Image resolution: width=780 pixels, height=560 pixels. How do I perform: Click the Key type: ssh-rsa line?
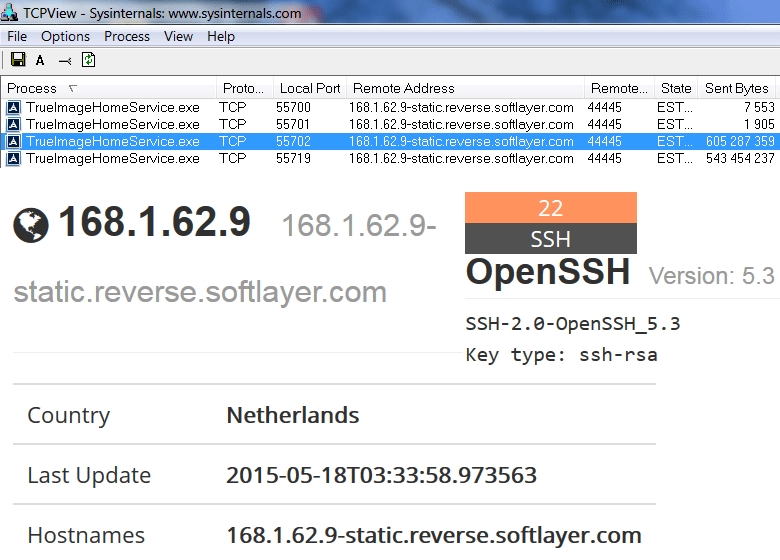(561, 355)
